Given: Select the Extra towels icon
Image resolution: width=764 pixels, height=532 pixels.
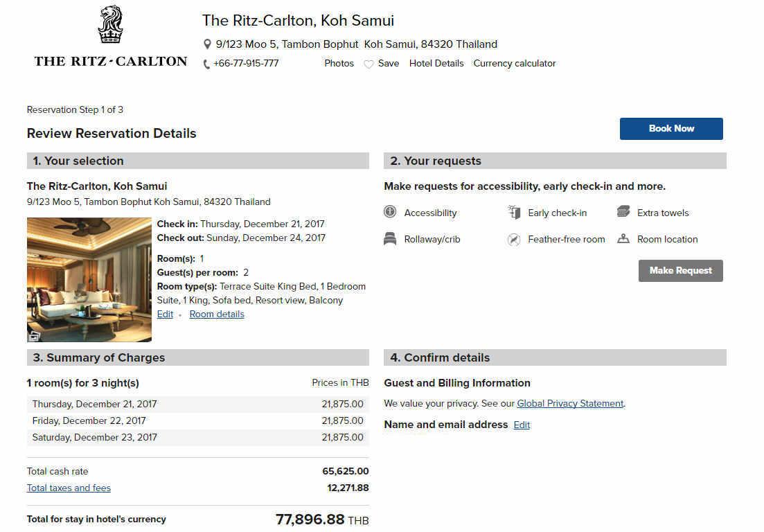Looking at the screenshot, I should click(x=621, y=213).
